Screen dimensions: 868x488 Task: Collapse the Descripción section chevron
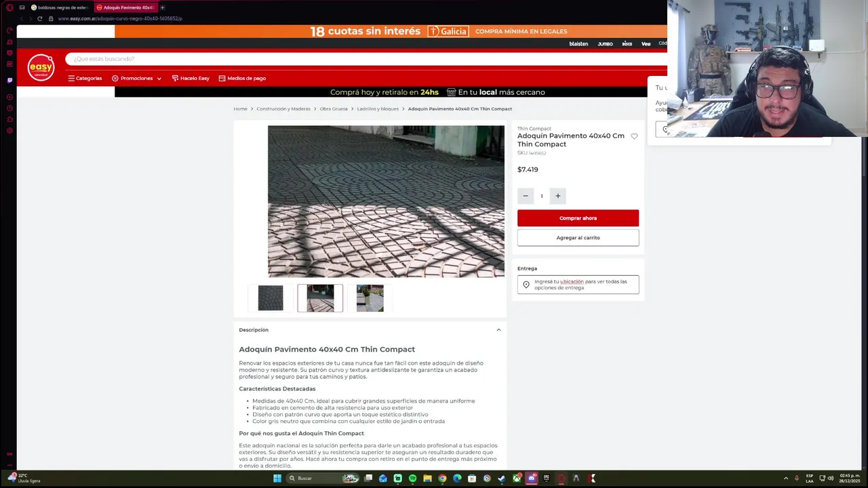coord(498,330)
